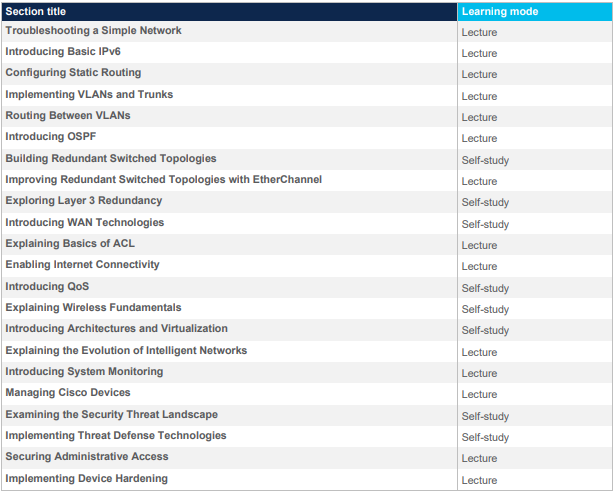Click 'Self-study' in Building Redundant Switched Topologies row
The width and height of the screenshot is (614, 493).
click(485, 161)
